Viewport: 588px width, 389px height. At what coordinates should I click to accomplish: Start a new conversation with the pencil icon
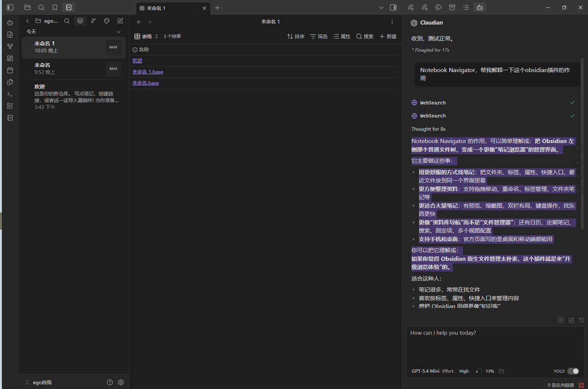(571, 320)
